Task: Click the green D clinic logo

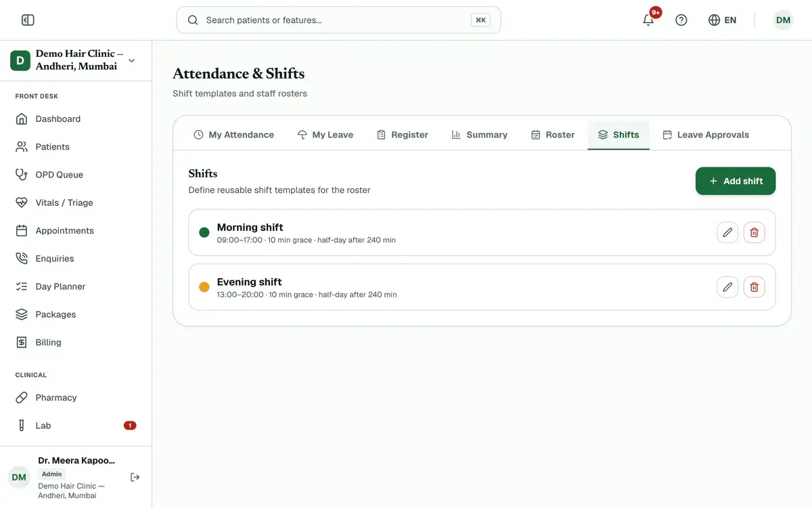Action: click(20, 60)
